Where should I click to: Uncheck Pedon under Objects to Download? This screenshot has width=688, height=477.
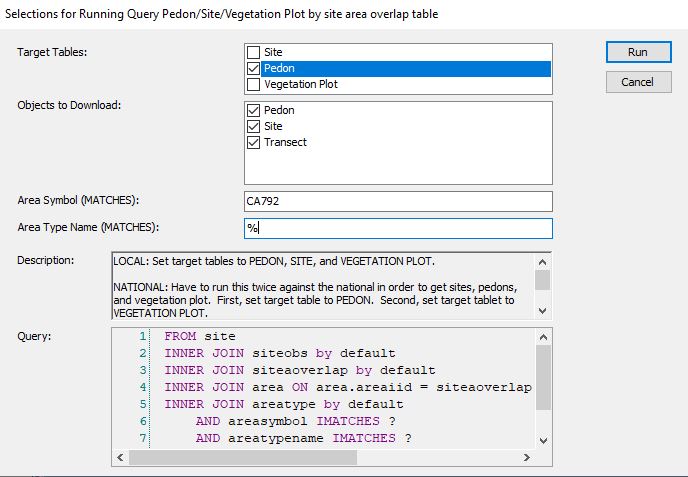[x=254, y=110]
